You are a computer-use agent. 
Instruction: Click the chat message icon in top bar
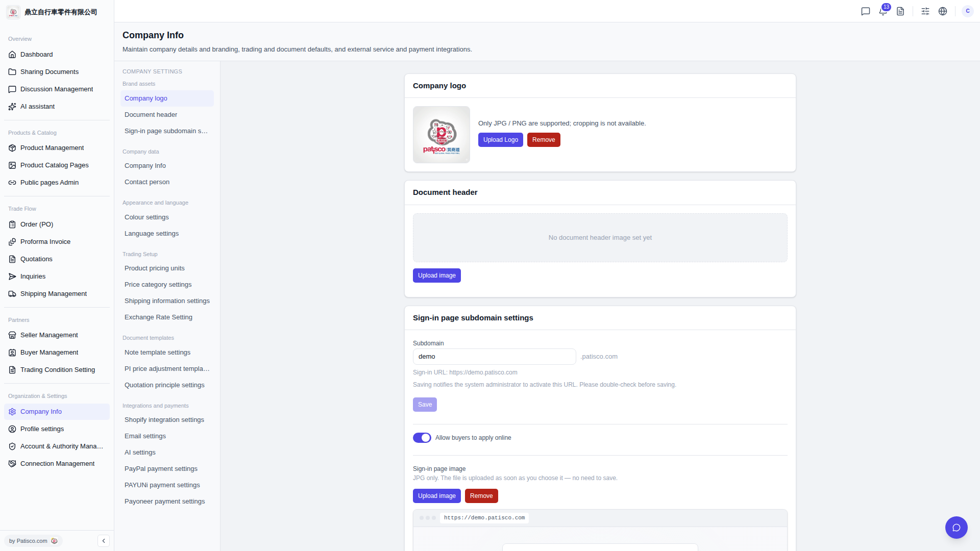point(866,11)
